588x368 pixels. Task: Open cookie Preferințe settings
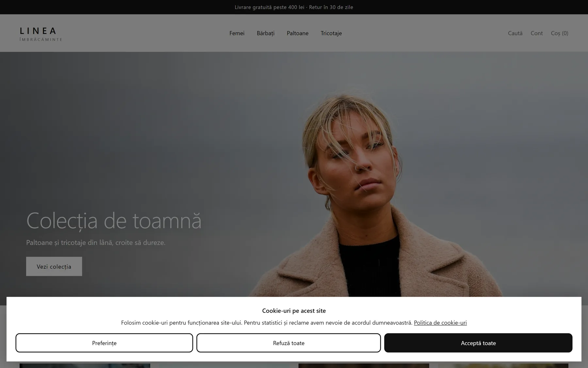click(104, 343)
